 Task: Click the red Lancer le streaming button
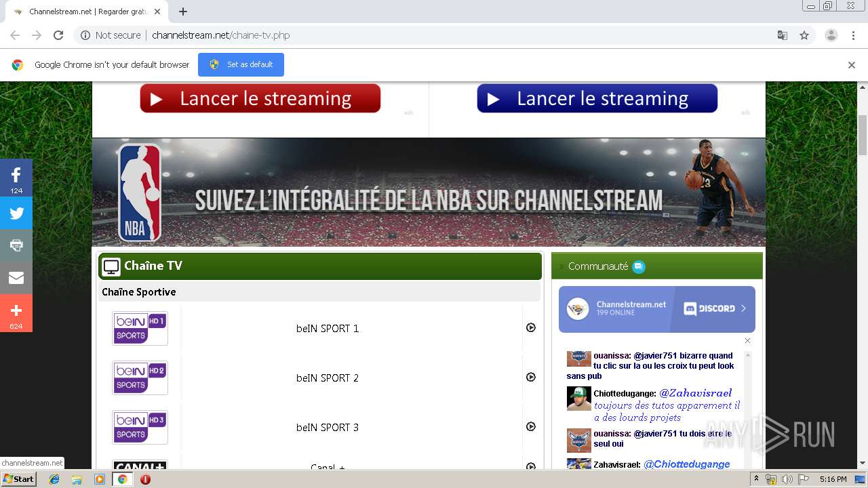point(260,99)
